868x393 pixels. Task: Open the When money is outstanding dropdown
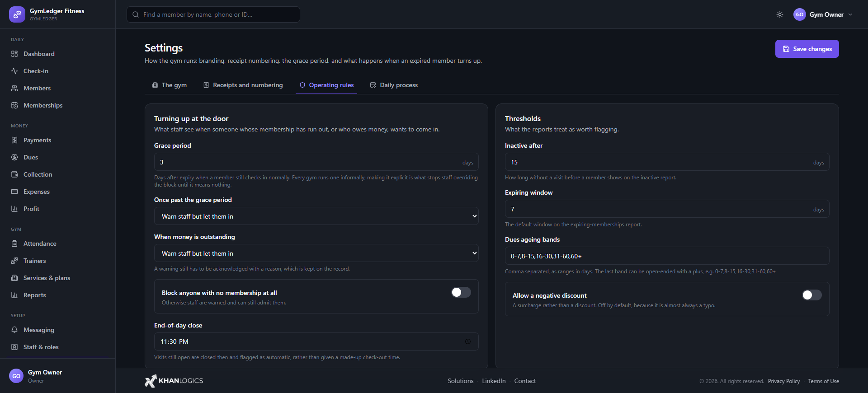[316, 253]
